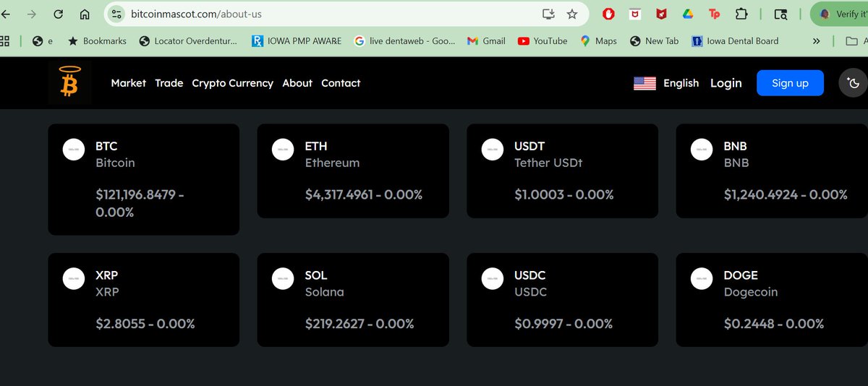Open the white McAfee extension icon
This screenshot has width=868, height=386.
[x=634, y=14]
